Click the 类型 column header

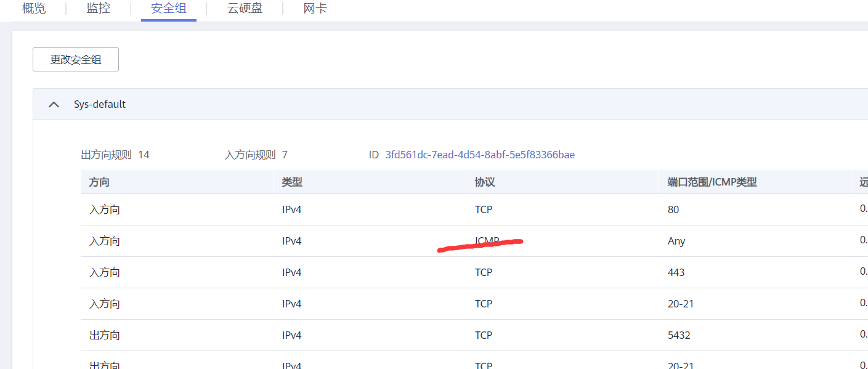[290, 182]
